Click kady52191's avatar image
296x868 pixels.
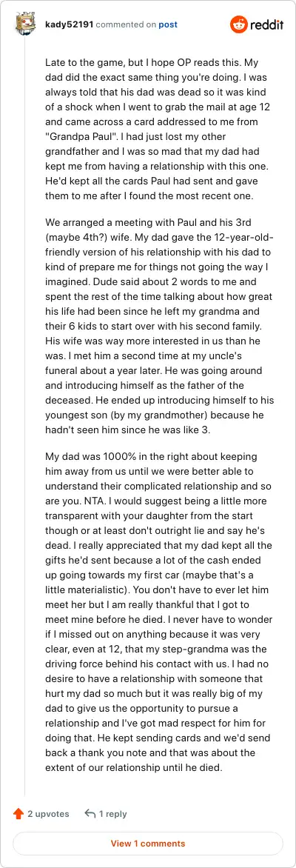coord(25,25)
